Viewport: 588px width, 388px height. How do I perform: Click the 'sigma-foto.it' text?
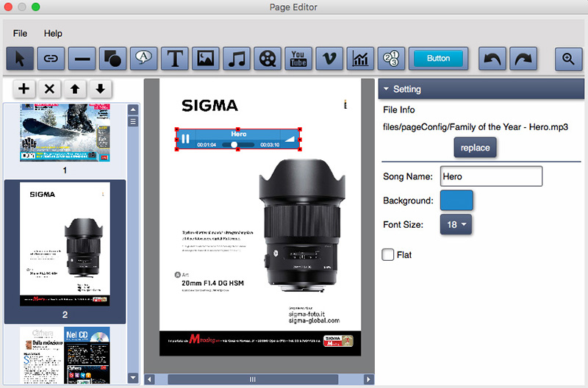[306, 315]
